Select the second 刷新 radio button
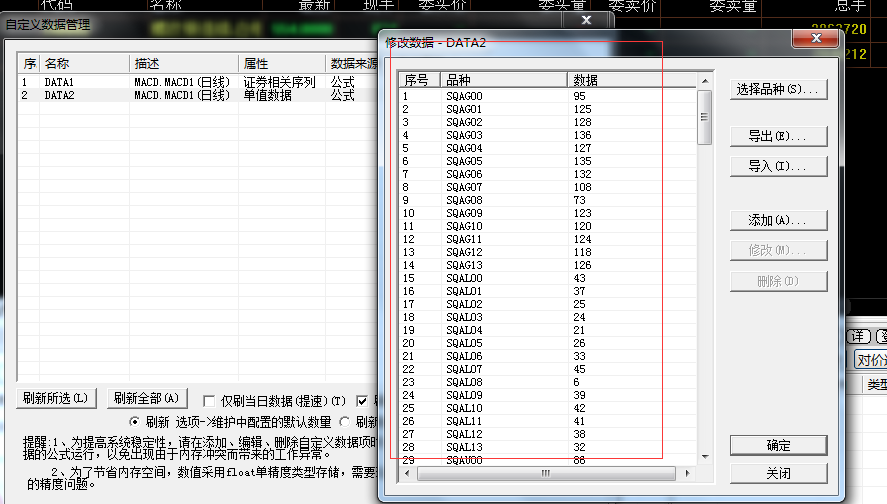Screen dimensions: 887x504 pyautogui.click(x=345, y=422)
